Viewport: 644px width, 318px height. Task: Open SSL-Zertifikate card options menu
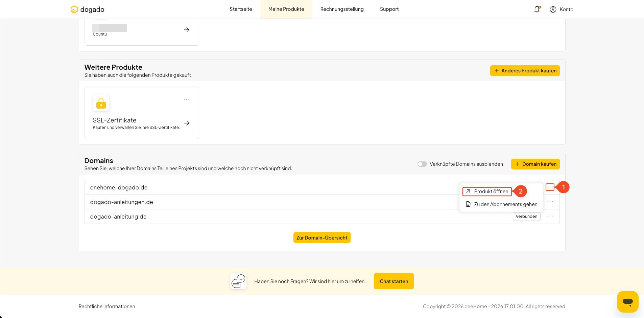point(187,99)
